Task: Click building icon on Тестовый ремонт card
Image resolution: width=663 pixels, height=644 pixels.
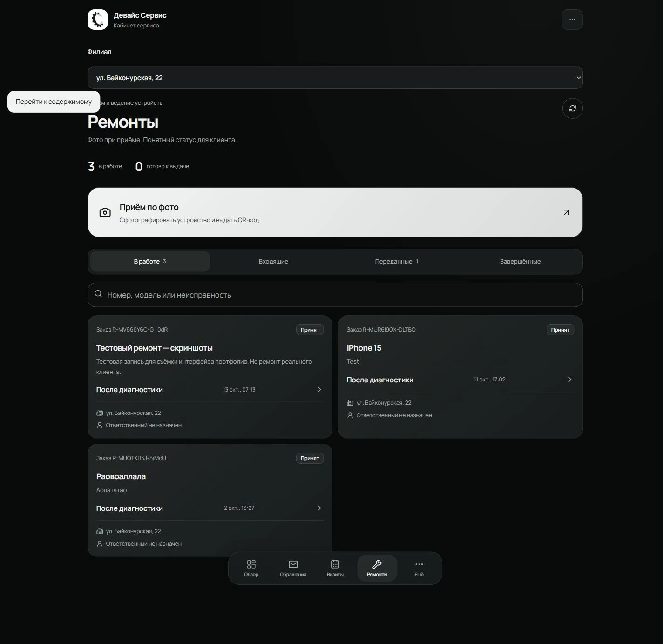Action: (x=100, y=413)
